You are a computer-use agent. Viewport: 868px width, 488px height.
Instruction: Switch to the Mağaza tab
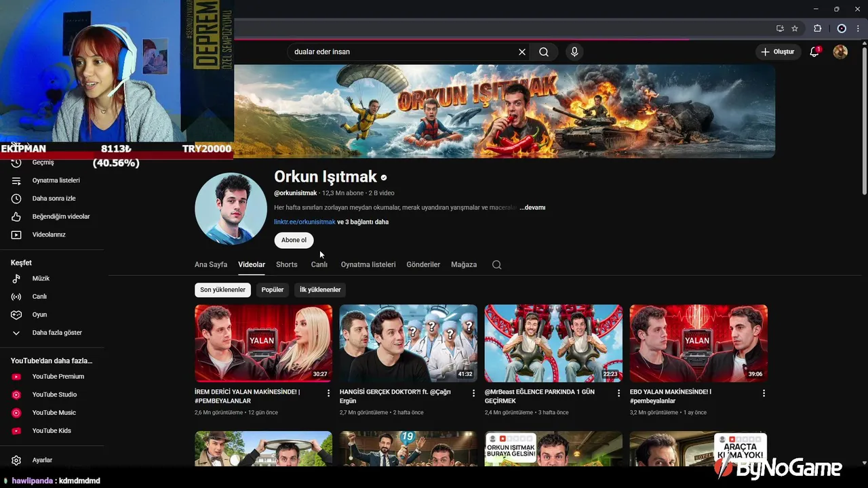[x=464, y=264]
